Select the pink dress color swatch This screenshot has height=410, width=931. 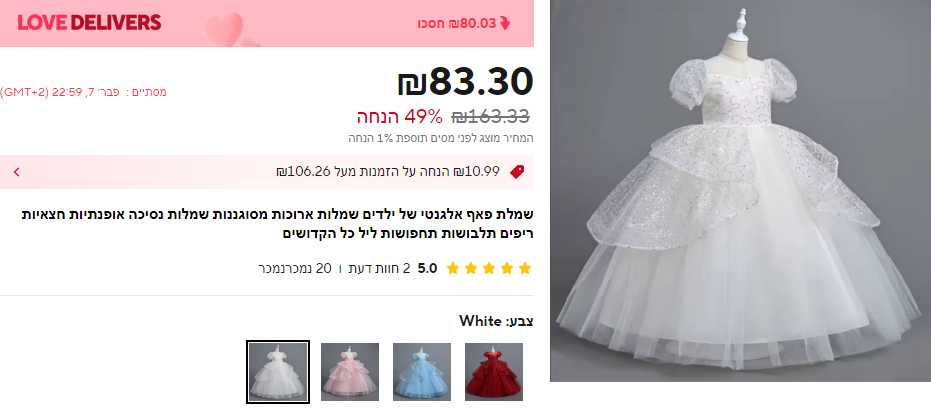tap(350, 372)
